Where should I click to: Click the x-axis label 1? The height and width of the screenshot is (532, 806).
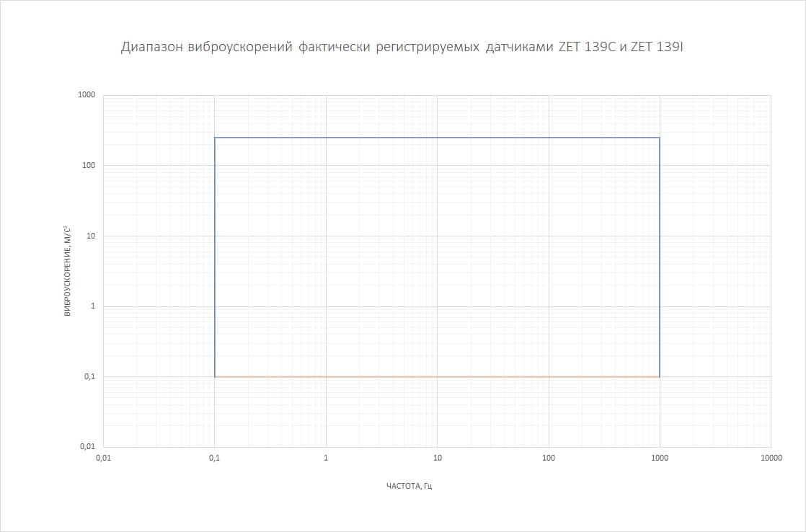pyautogui.click(x=326, y=458)
